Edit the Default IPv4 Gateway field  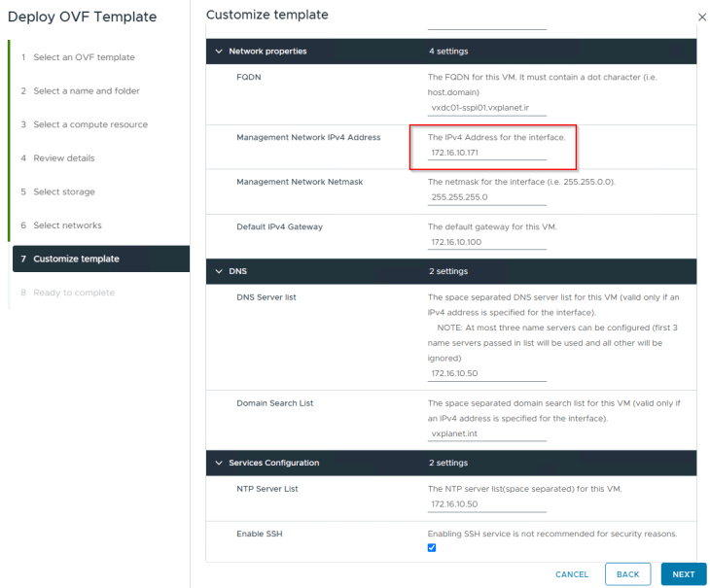pos(487,241)
